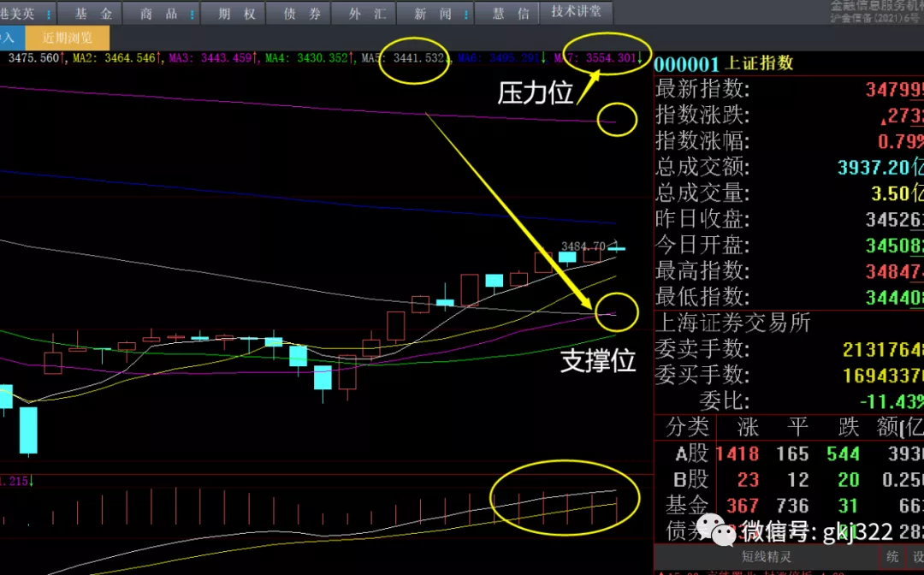
Task: Open the 慧信 tab
Action: coord(510,14)
